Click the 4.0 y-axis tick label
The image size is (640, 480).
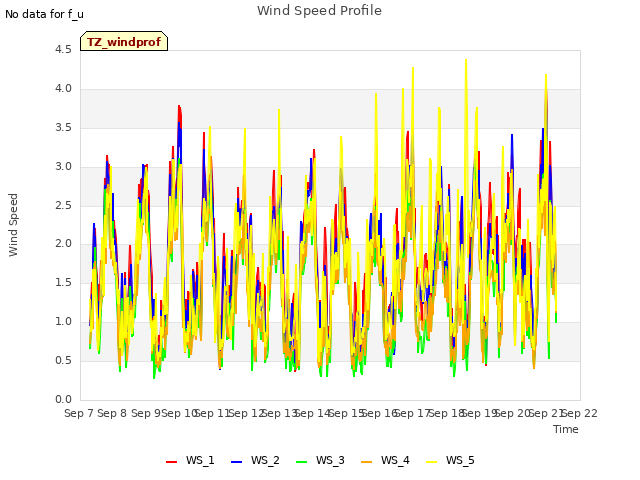pyautogui.click(x=63, y=89)
